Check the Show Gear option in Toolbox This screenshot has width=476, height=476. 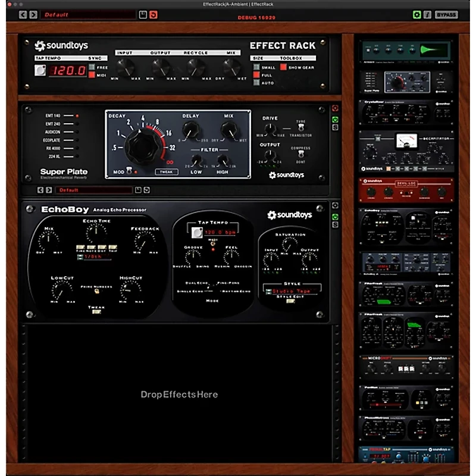tap(283, 67)
